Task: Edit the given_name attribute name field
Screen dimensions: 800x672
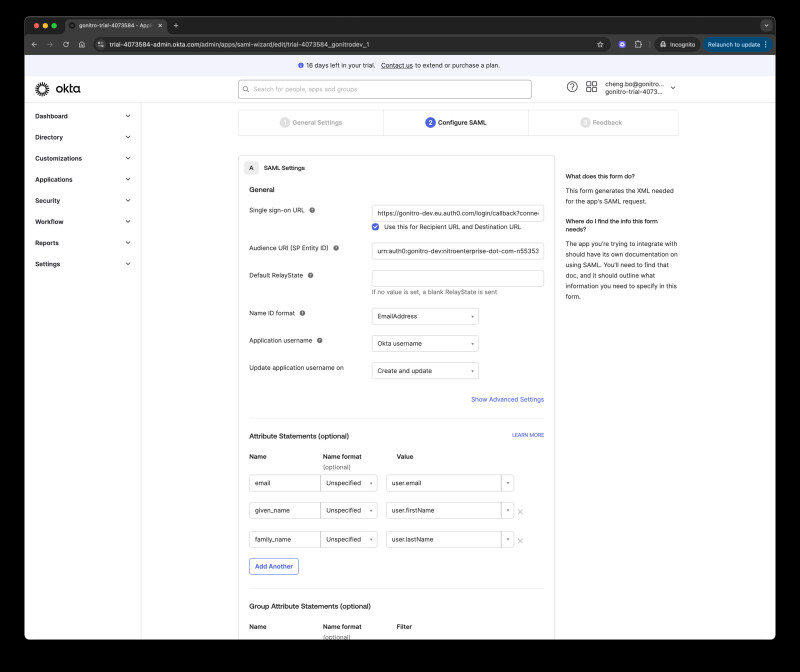Action: click(285, 510)
